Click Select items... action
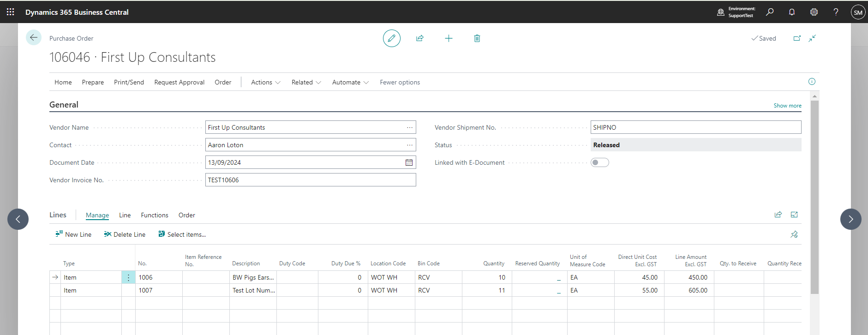Screen dimensions: 868x335 (x=182, y=234)
